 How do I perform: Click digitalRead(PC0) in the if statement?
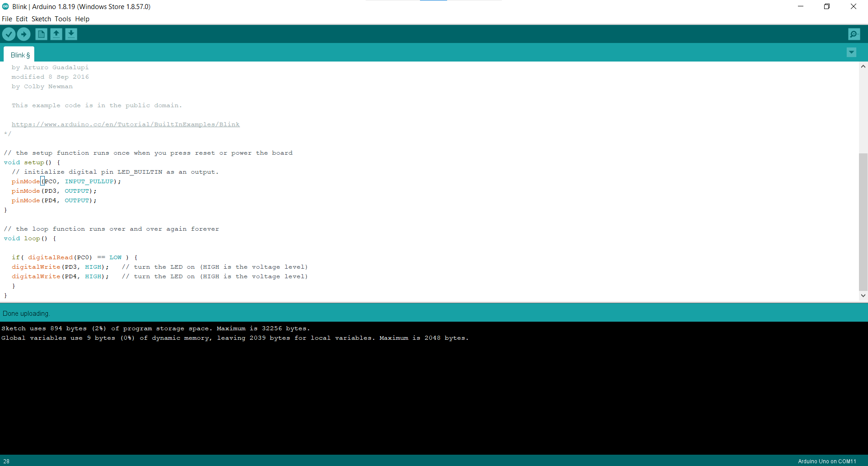[x=60, y=257]
